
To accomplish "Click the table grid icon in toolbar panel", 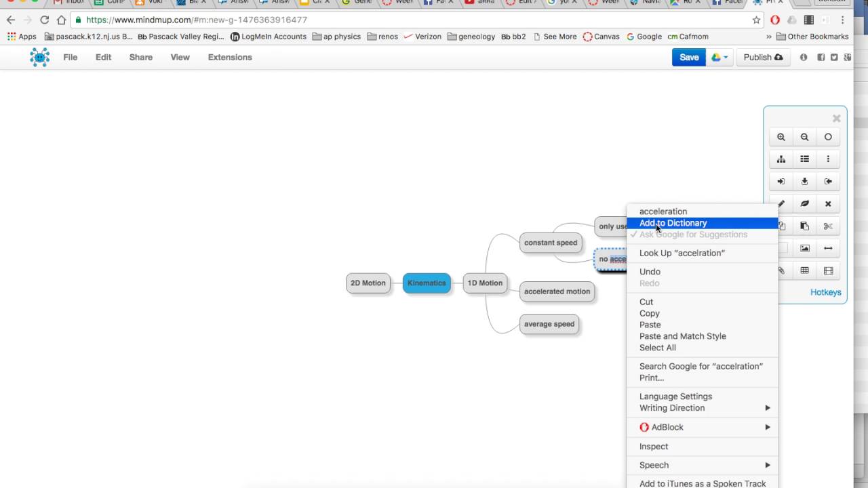I will [x=804, y=270].
